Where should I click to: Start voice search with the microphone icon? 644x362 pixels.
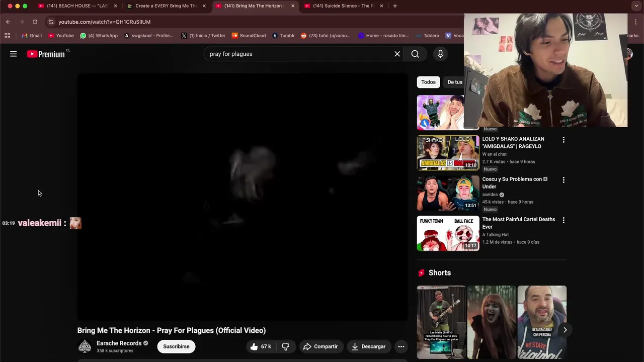point(440,54)
